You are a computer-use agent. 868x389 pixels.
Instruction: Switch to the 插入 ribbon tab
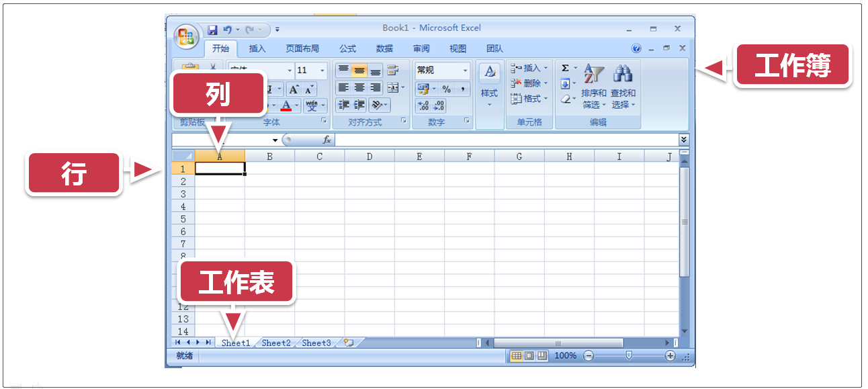[257, 48]
